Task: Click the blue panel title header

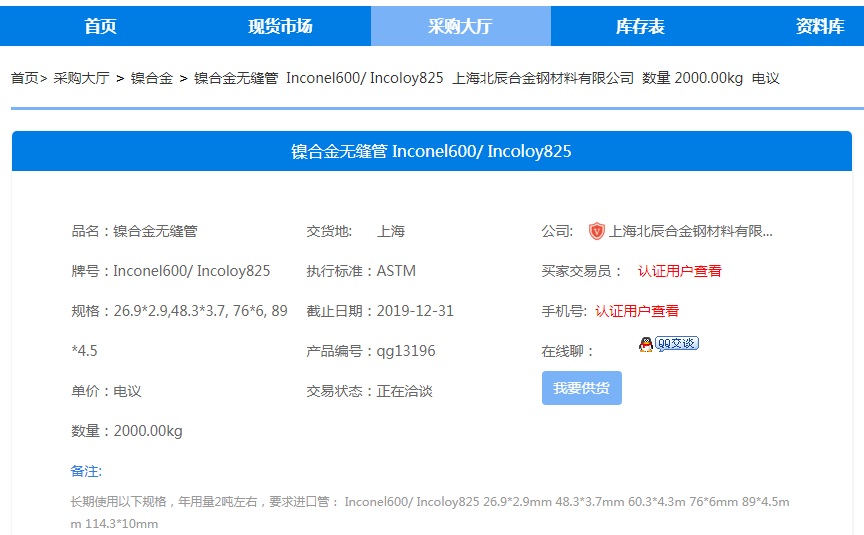Action: pyautogui.click(x=431, y=151)
